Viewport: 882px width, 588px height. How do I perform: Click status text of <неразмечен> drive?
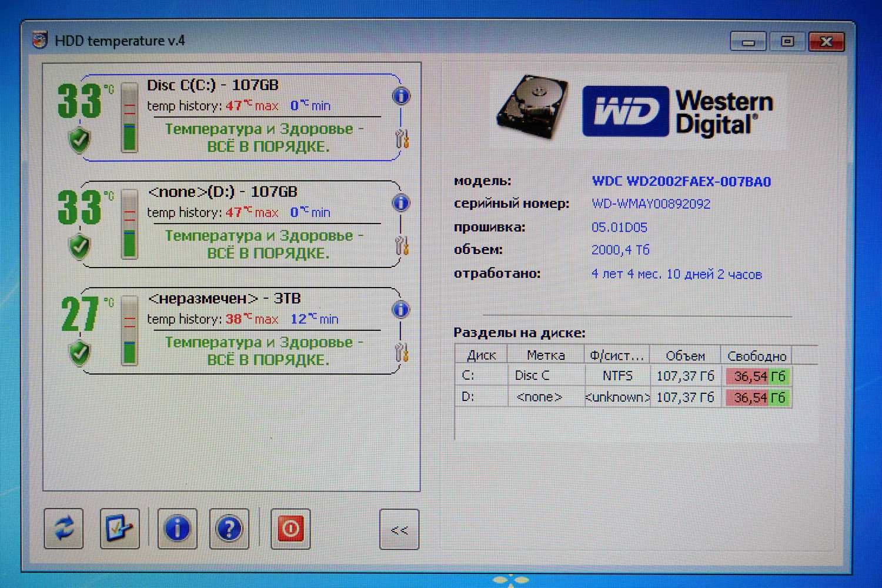point(265,351)
